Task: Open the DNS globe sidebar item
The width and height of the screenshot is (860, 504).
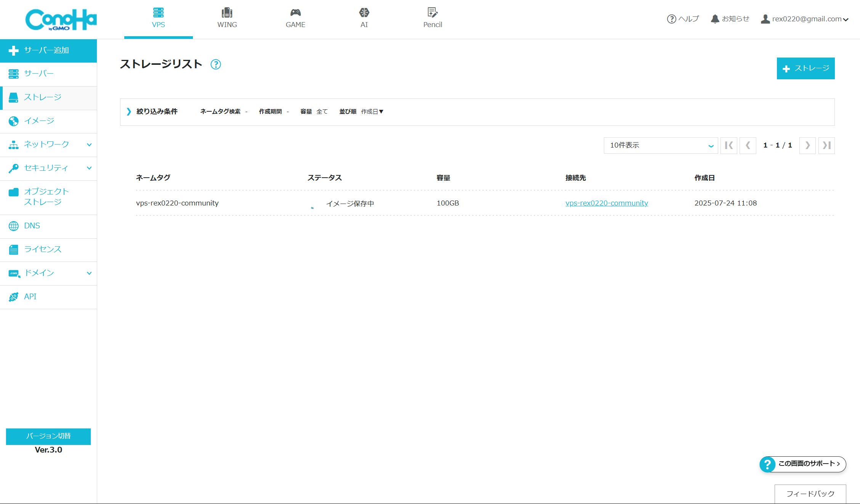Action: (32, 226)
